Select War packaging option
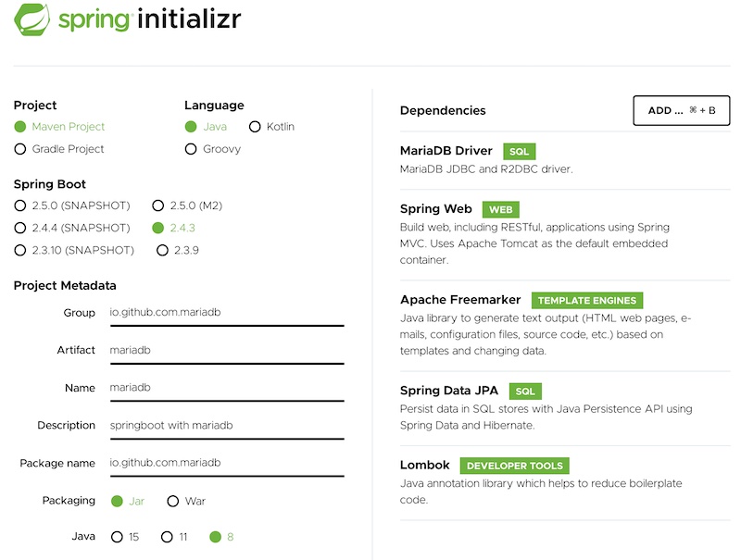 pos(173,501)
